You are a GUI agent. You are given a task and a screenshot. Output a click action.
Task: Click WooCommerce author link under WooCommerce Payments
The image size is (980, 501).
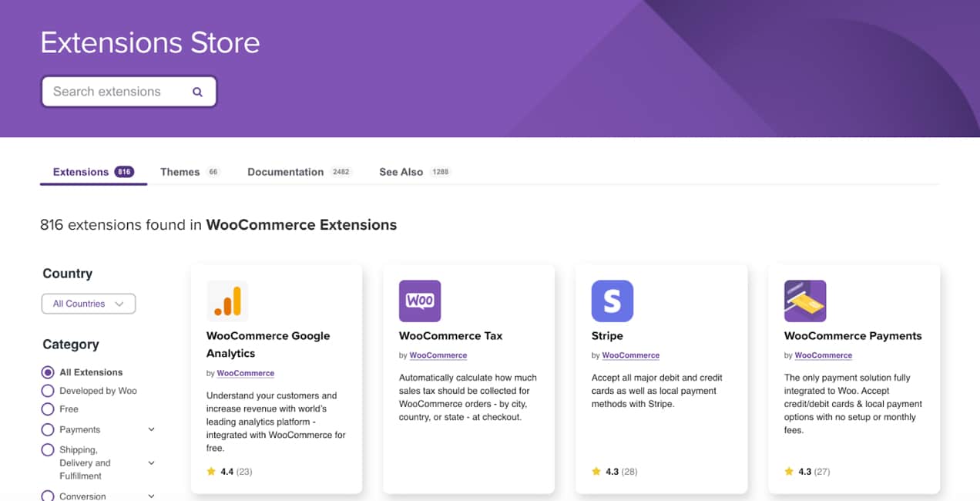click(824, 355)
